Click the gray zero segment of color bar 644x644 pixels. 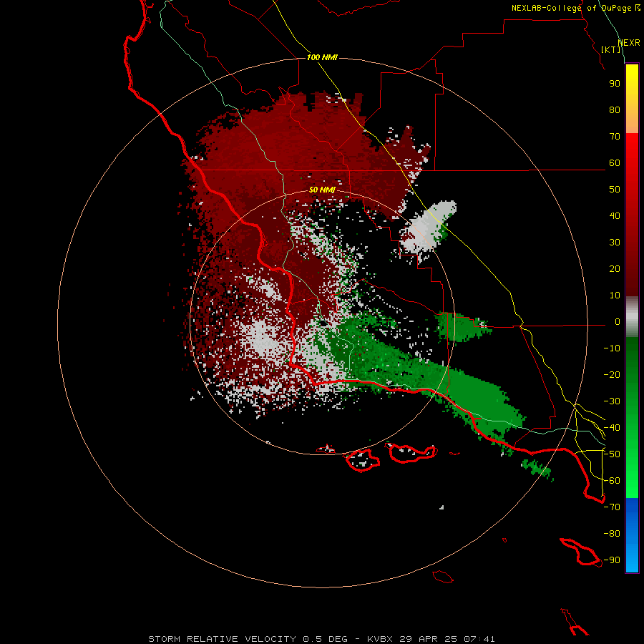pyautogui.click(x=632, y=317)
